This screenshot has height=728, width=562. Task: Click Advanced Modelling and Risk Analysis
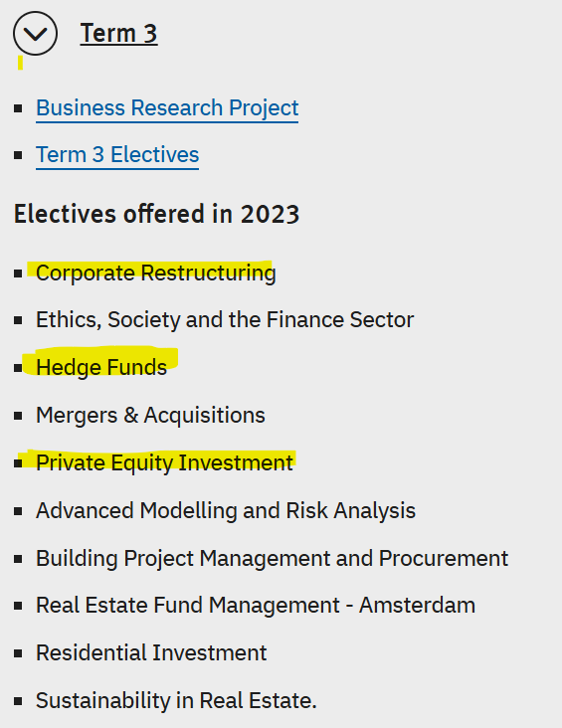(x=226, y=511)
